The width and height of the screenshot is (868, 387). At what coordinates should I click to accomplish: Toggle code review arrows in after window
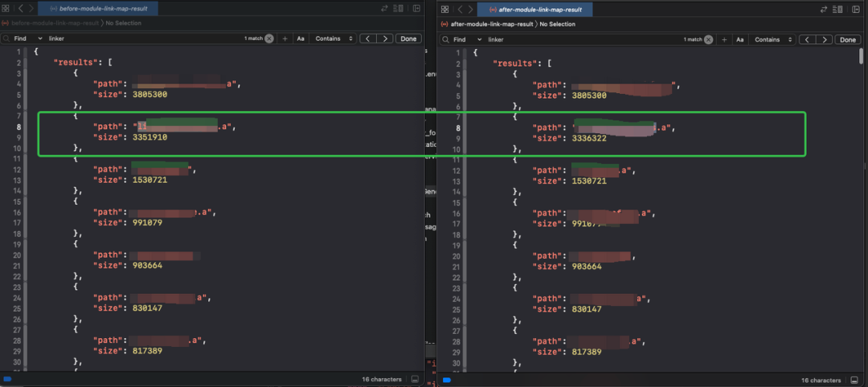(x=825, y=10)
